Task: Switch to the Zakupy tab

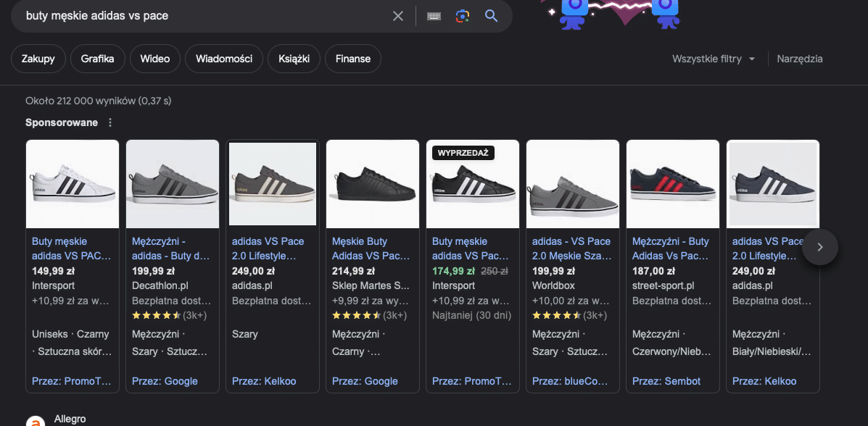Action: [38, 59]
